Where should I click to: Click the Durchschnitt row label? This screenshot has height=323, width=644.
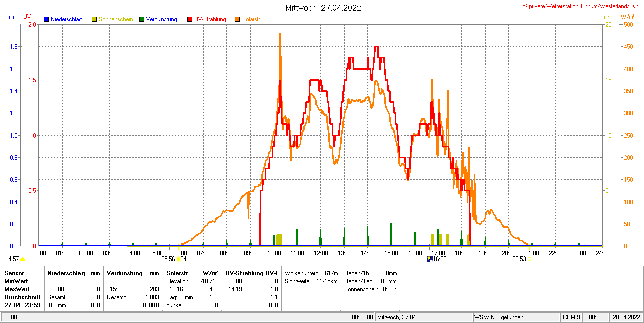pyautogui.click(x=22, y=297)
